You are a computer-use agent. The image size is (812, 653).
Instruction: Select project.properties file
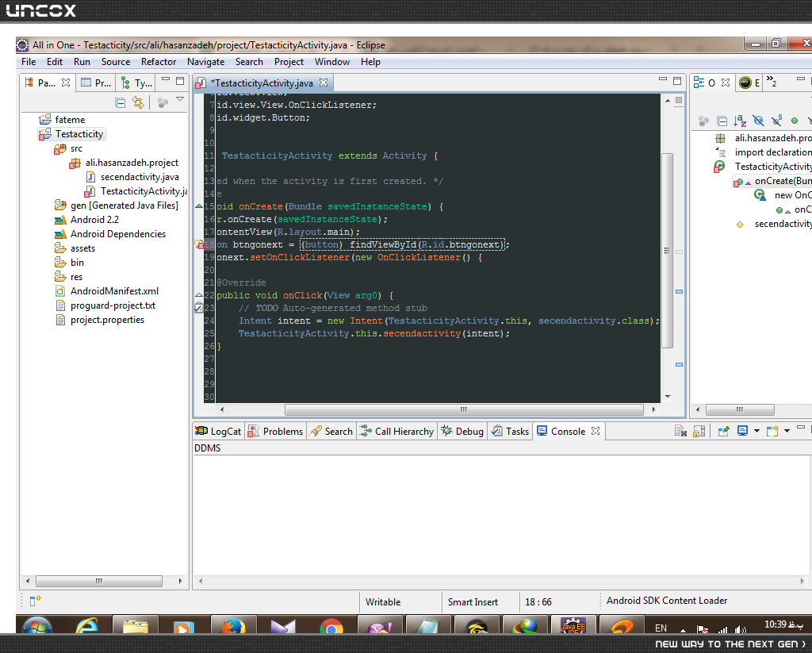(107, 321)
